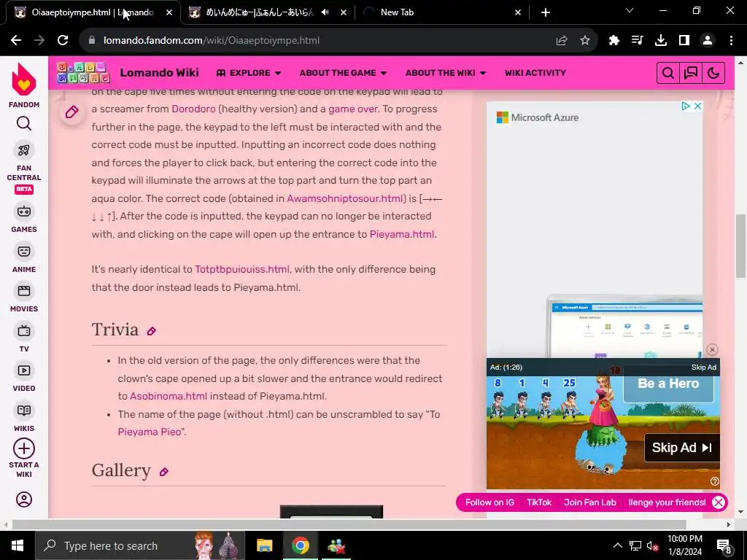Click Follow on IG
This screenshot has width=747, height=560.
tap(489, 502)
